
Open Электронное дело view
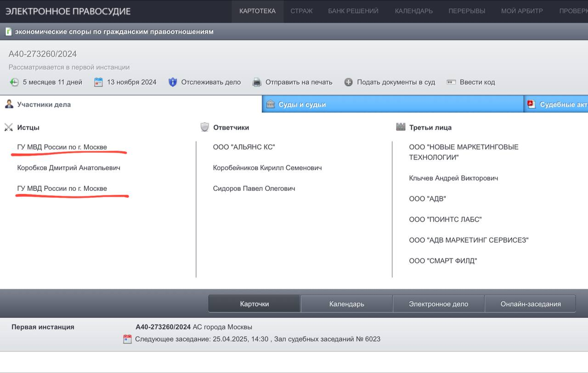[x=439, y=304]
